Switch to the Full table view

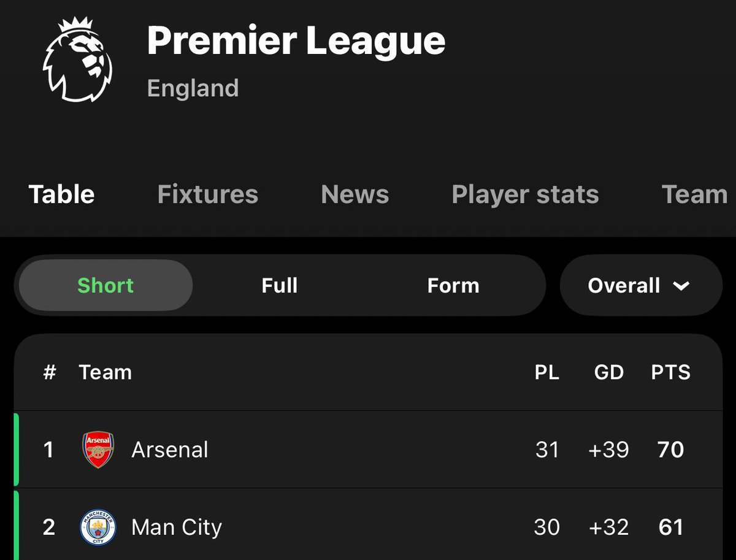[x=280, y=286]
